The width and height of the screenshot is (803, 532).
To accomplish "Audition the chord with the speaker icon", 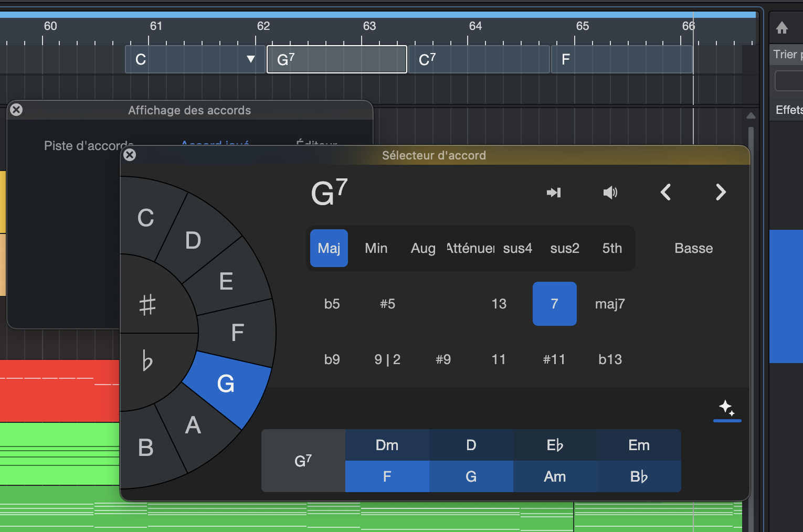I will click(610, 193).
